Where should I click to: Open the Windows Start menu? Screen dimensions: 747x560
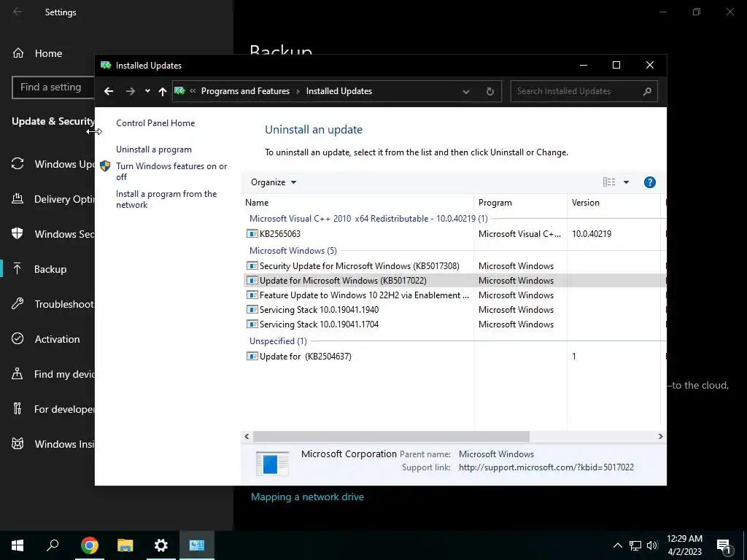point(18,545)
